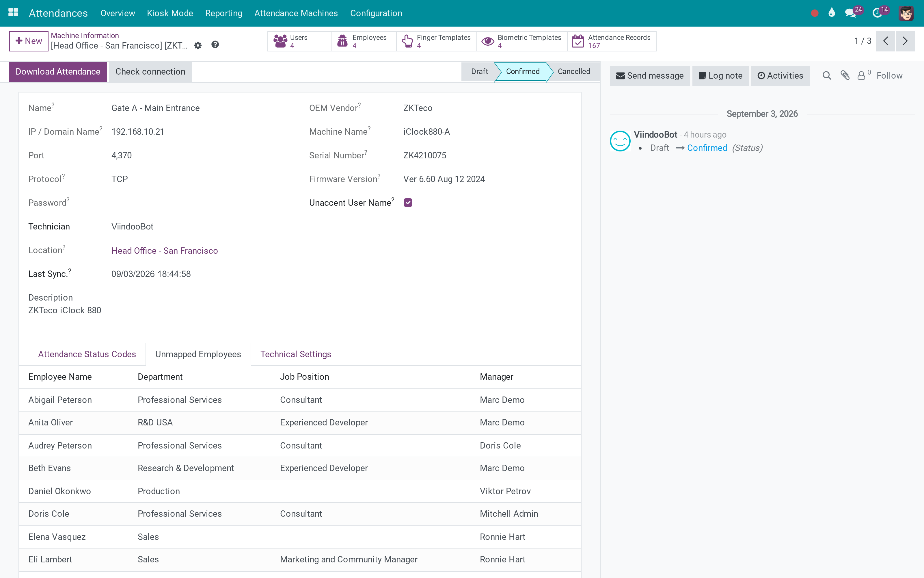This screenshot has width=924, height=578.
Task: Attach a file via paperclip icon
Action: [845, 75]
